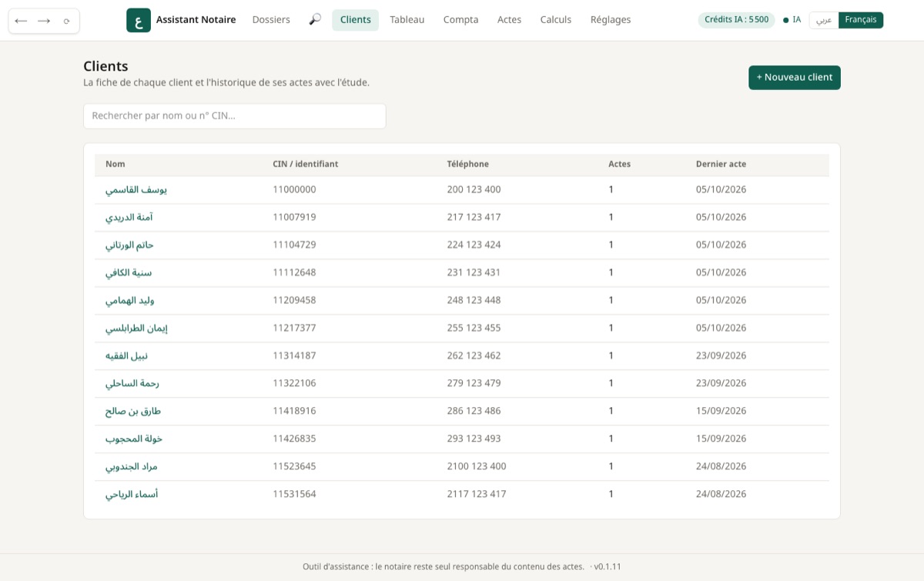Click phone number 262 123 462

(474, 356)
